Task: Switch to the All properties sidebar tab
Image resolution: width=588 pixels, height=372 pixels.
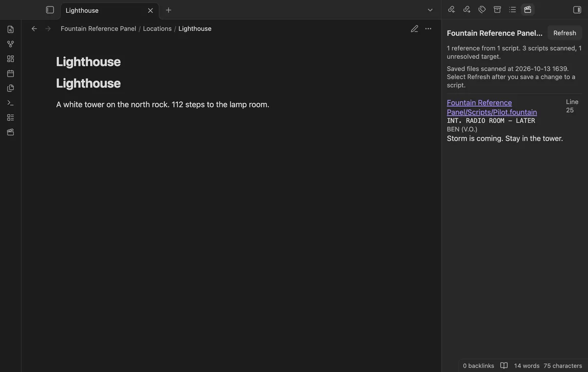Action: 497,10
